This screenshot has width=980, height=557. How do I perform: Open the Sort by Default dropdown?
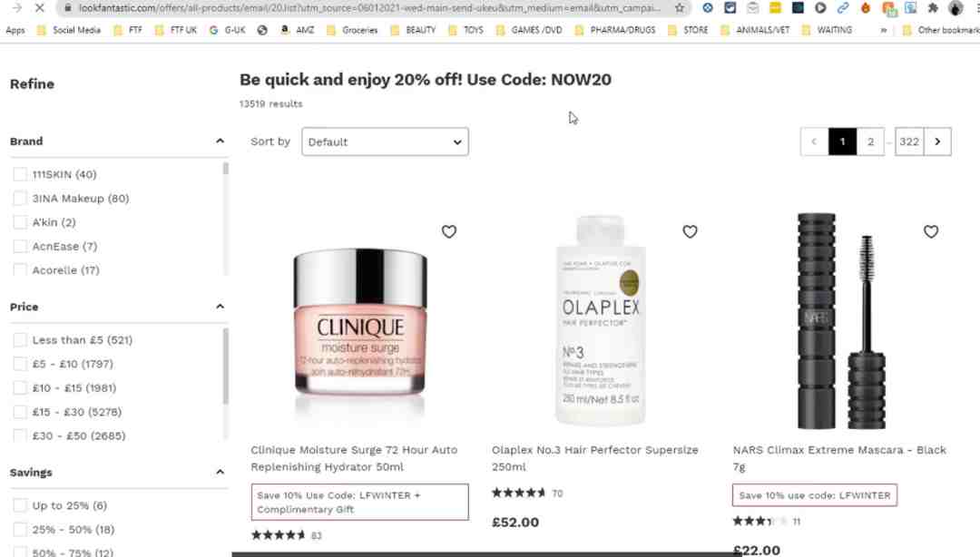pyautogui.click(x=385, y=142)
